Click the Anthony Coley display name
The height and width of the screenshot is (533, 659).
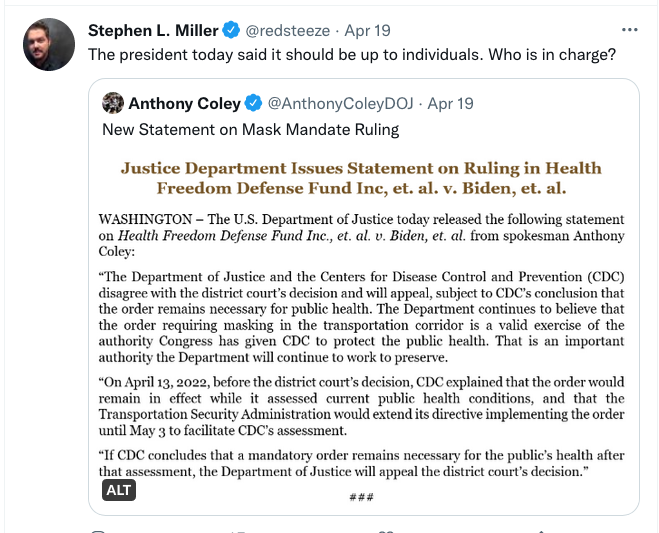[x=184, y=104]
